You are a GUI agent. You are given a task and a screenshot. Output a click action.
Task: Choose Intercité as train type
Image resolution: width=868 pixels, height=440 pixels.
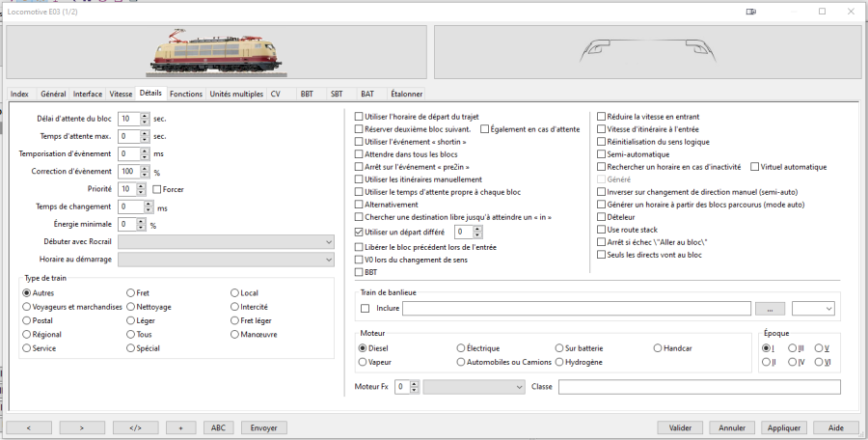click(x=234, y=307)
